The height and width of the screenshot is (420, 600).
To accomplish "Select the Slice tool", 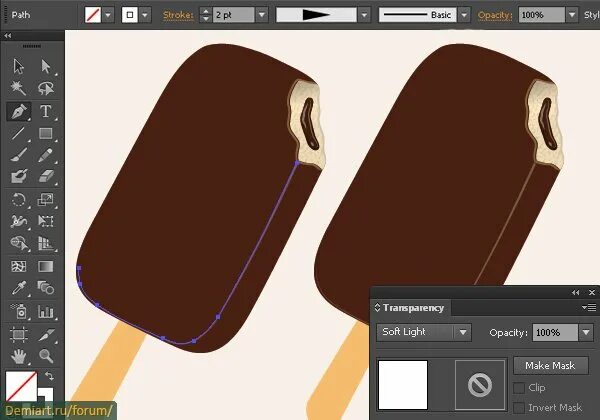I will 46,334.
